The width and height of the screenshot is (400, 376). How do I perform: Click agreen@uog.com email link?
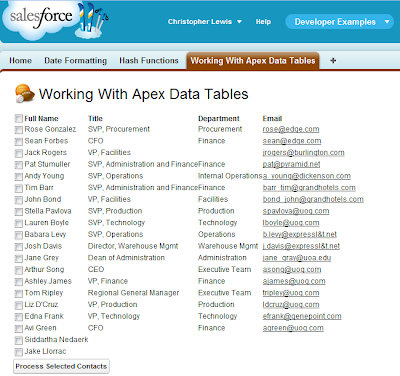coord(293,328)
